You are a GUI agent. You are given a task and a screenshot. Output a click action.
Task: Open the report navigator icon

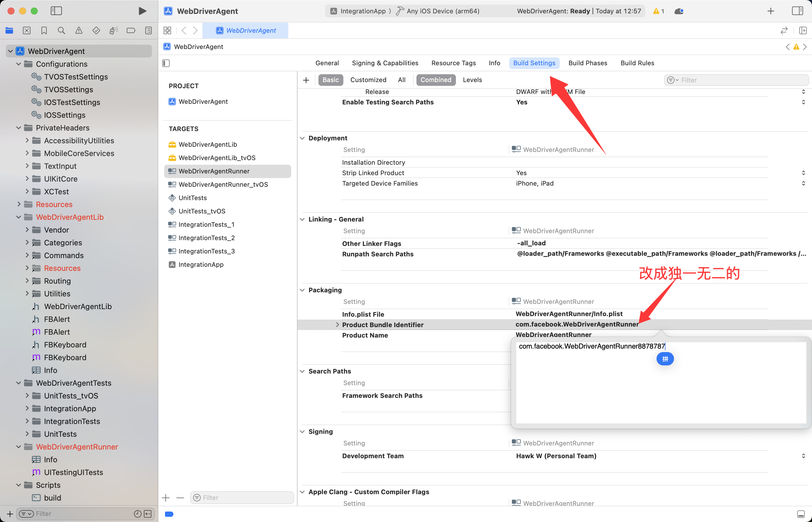148,31
